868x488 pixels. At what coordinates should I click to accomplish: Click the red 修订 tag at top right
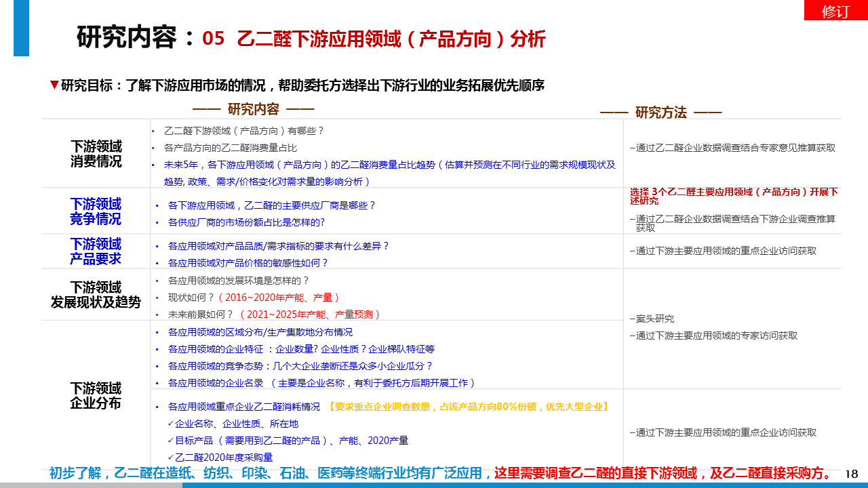835,11
